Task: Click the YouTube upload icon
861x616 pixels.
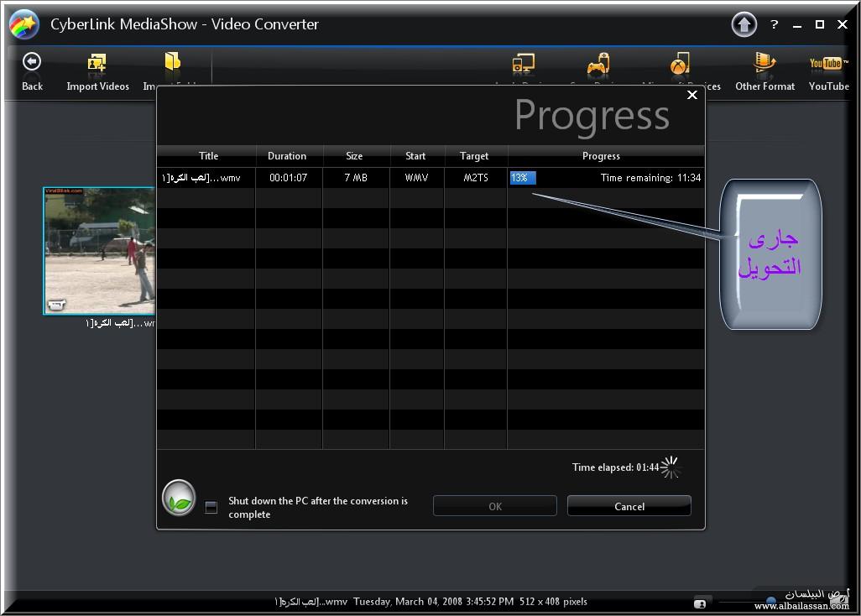Action: click(x=828, y=63)
